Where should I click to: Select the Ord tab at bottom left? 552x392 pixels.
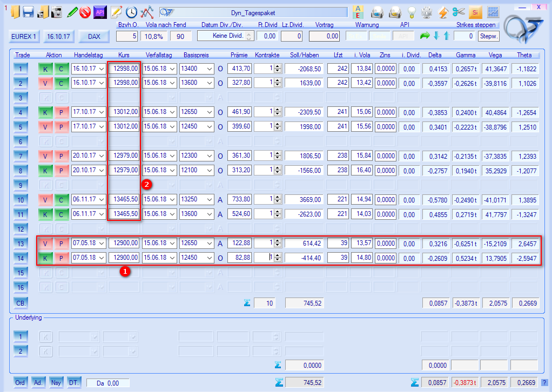(x=20, y=382)
